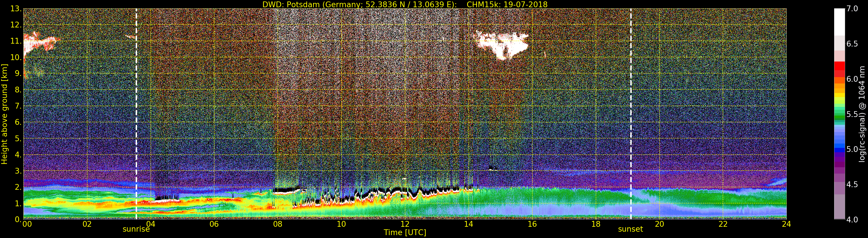Click the 'sunrise' label under the time axis

(136, 229)
